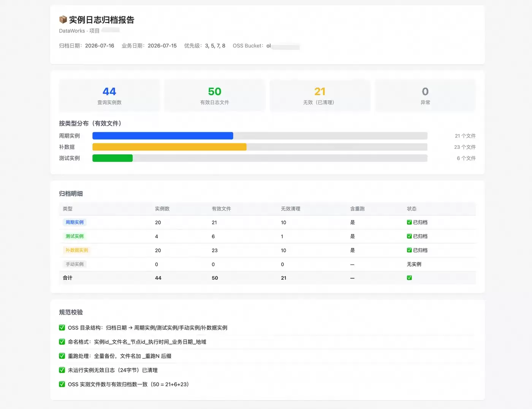Screen dimensions: 532x409
Task: Select the blue 周期实例 type tag
Action: click(x=74, y=222)
